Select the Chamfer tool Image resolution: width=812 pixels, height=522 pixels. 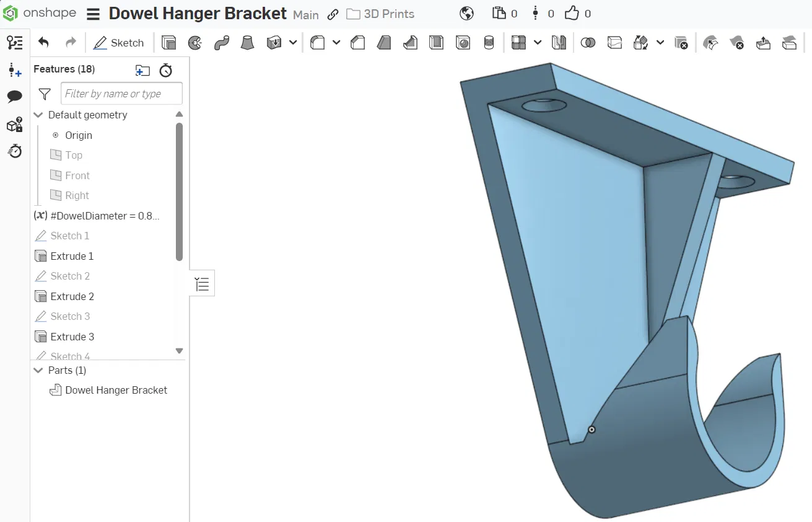pyautogui.click(x=357, y=43)
